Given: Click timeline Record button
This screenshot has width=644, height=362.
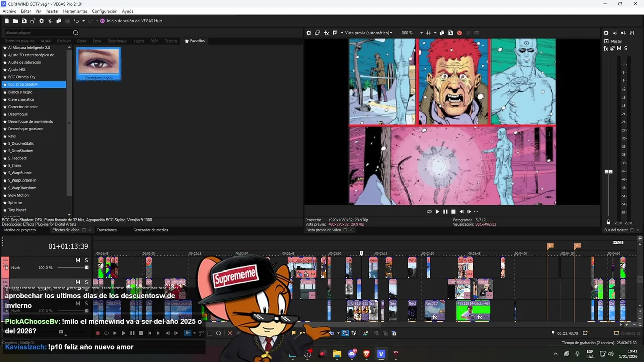Looking at the screenshot, I should pos(98,333).
